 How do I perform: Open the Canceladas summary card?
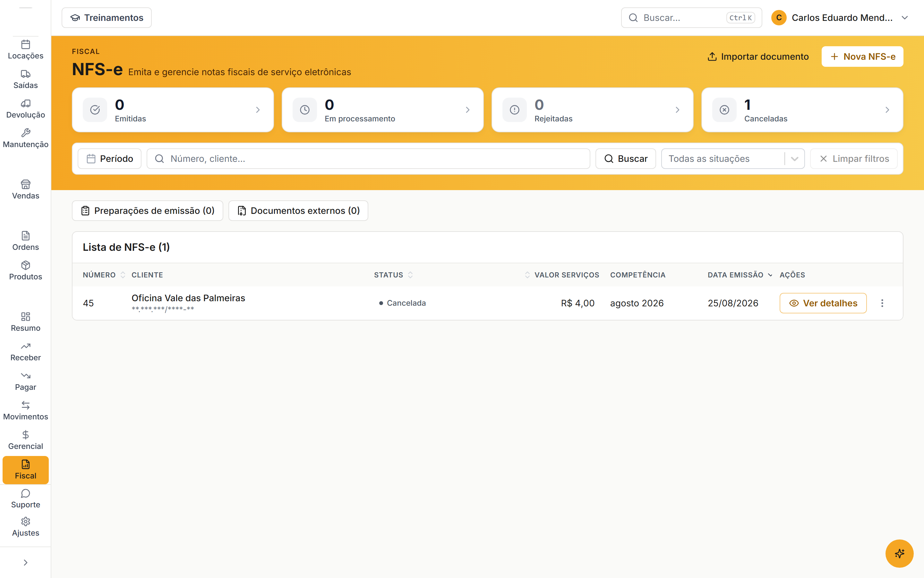click(x=802, y=110)
